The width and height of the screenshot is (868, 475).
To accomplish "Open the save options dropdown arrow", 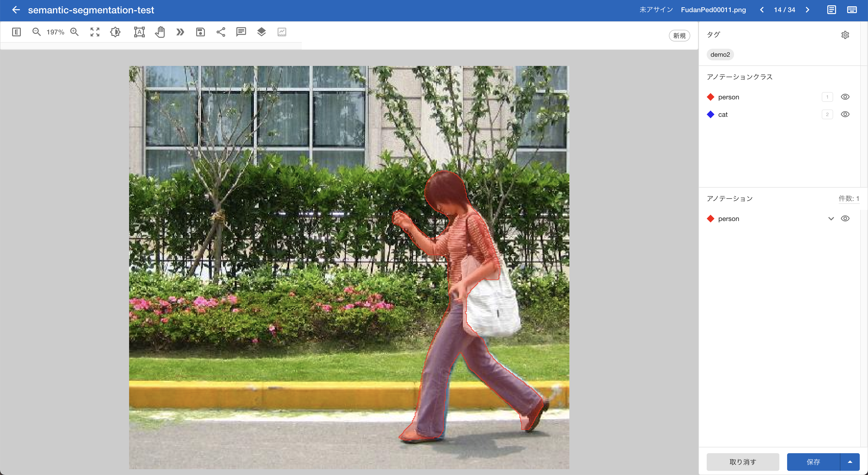I will click(x=850, y=462).
